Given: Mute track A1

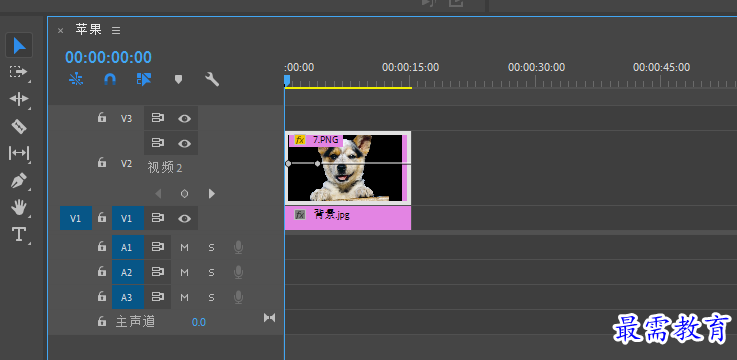Looking at the screenshot, I should pyautogui.click(x=184, y=247).
